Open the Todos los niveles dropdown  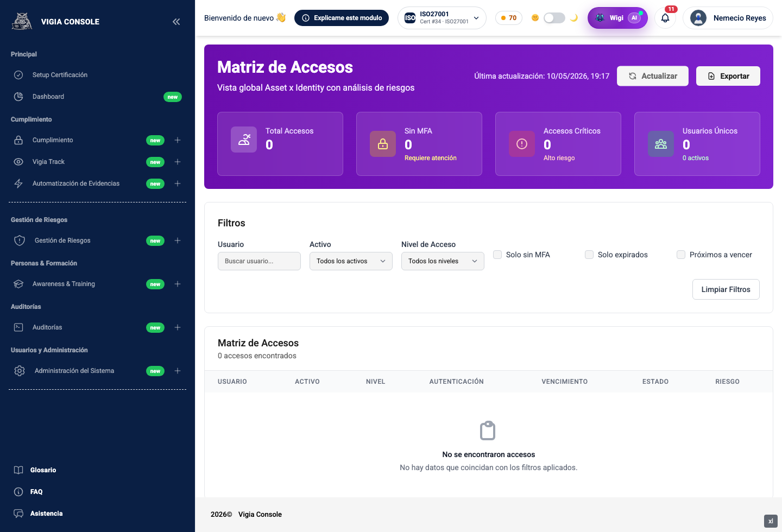pos(443,261)
